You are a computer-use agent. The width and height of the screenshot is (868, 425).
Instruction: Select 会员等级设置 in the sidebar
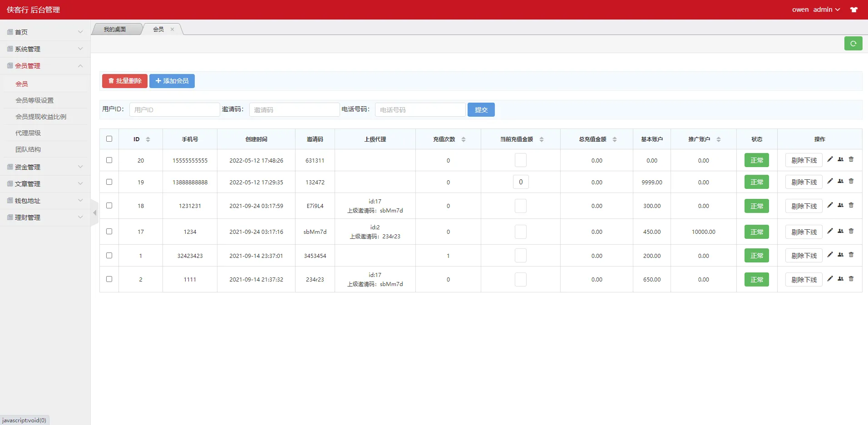tap(35, 100)
